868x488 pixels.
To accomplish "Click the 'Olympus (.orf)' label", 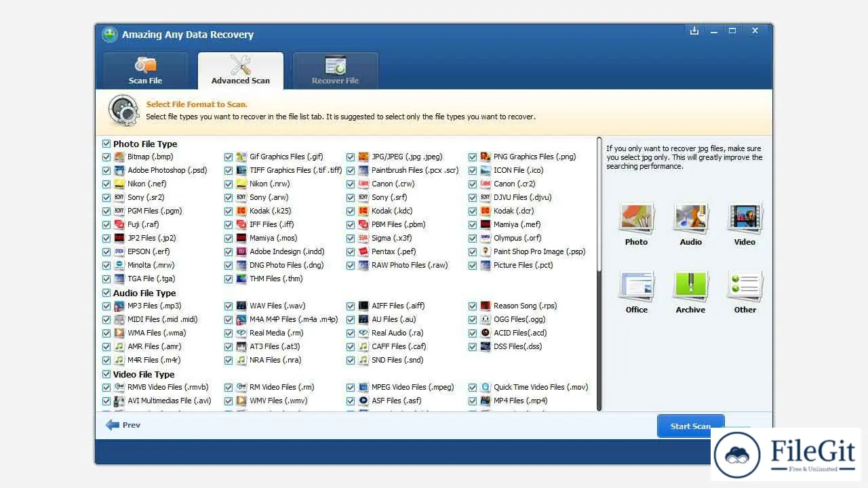I will (517, 238).
